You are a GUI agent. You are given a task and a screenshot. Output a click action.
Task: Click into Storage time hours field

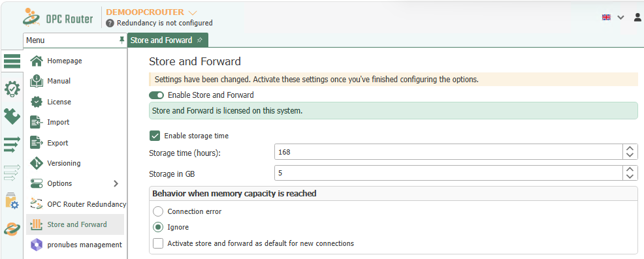click(x=449, y=152)
